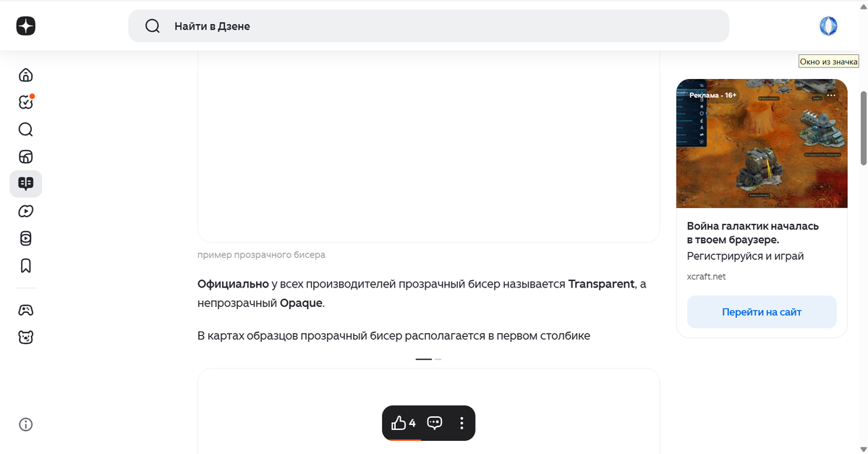Open the home feed via sidebar icon
This screenshot has height=454, width=868.
point(25,75)
